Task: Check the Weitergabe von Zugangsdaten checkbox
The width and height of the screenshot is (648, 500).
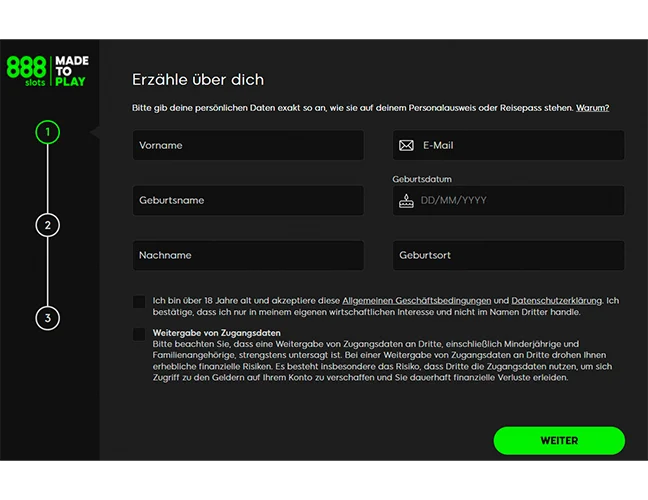Action: [139, 334]
